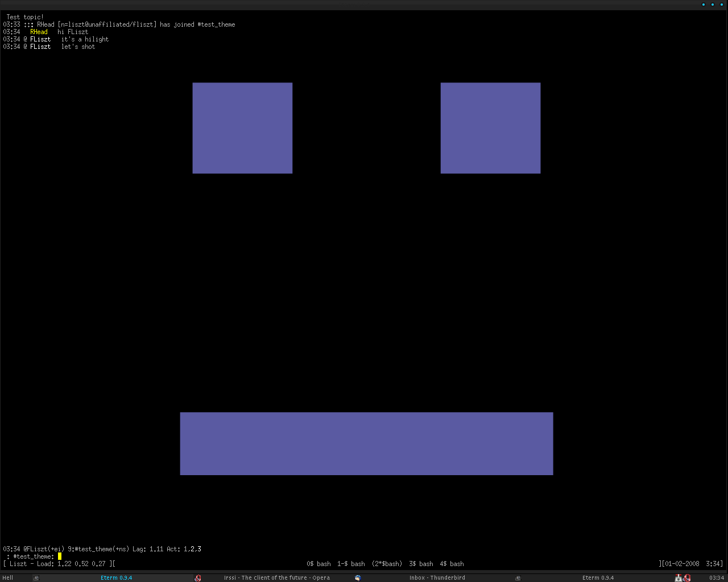
Task: Click the terminal icon beside highlighted Eterm entry
Action: pos(36,578)
